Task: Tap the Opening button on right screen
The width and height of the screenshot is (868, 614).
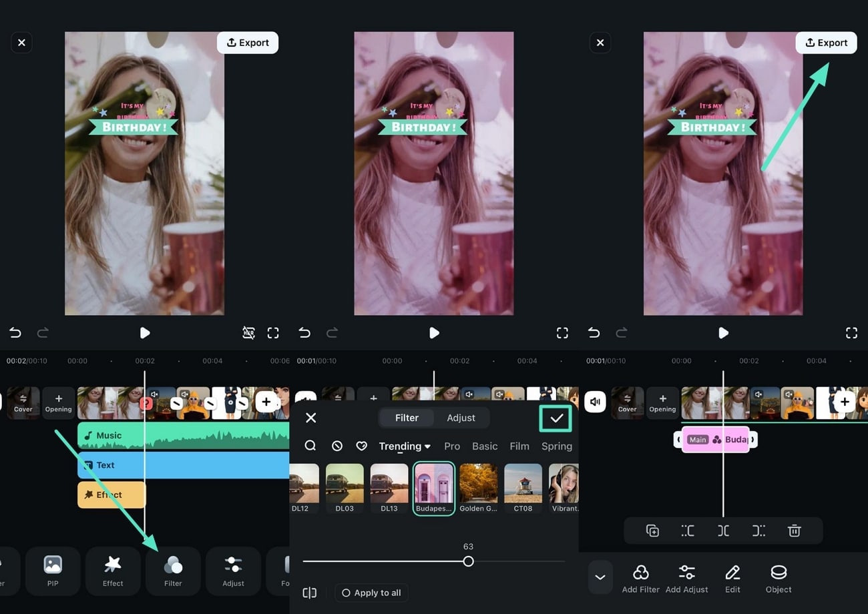Action: tap(662, 402)
